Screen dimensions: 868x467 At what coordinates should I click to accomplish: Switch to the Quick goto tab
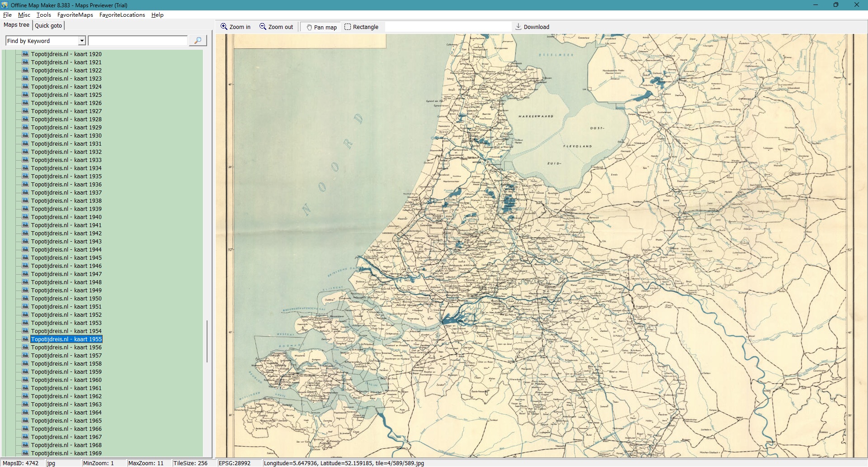48,25
